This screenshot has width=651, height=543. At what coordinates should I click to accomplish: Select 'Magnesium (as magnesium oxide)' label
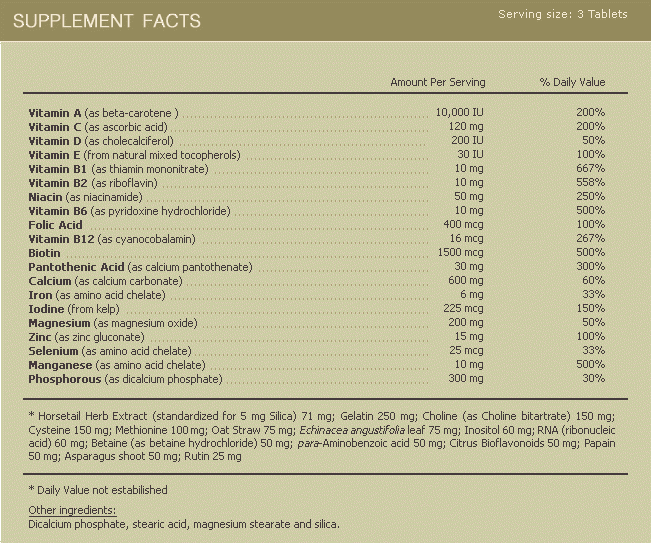click(x=113, y=323)
